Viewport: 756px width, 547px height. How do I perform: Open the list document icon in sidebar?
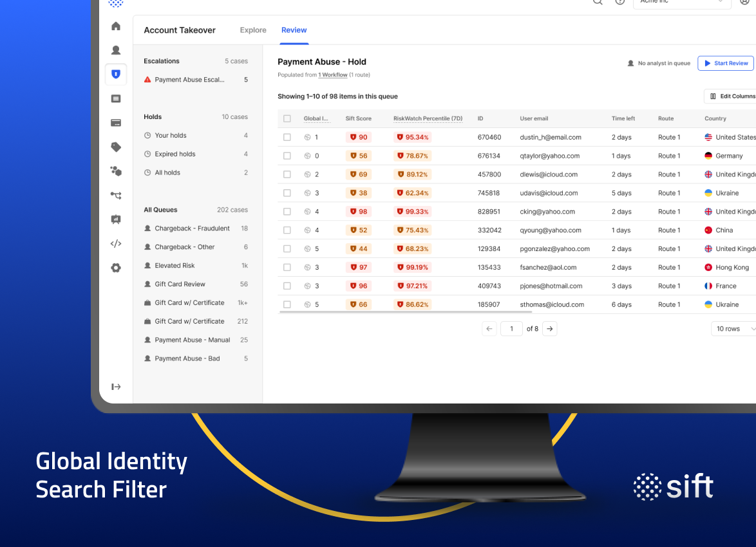point(116,99)
